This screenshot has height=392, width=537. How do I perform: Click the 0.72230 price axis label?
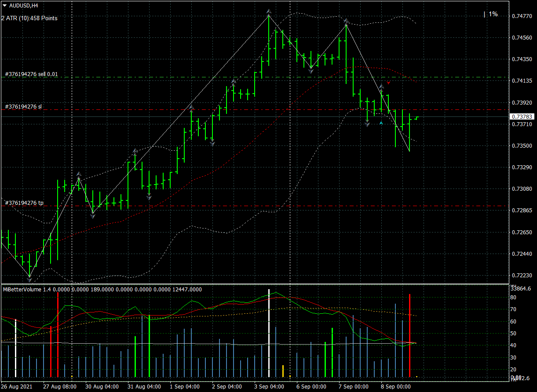pos(522,276)
